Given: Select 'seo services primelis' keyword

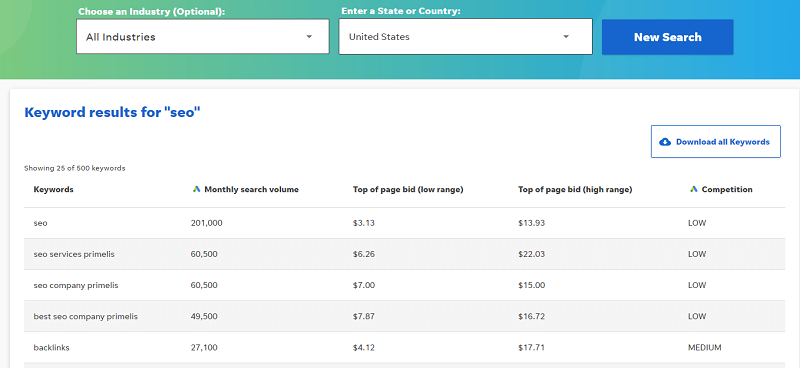Looking at the screenshot, I should point(74,254).
